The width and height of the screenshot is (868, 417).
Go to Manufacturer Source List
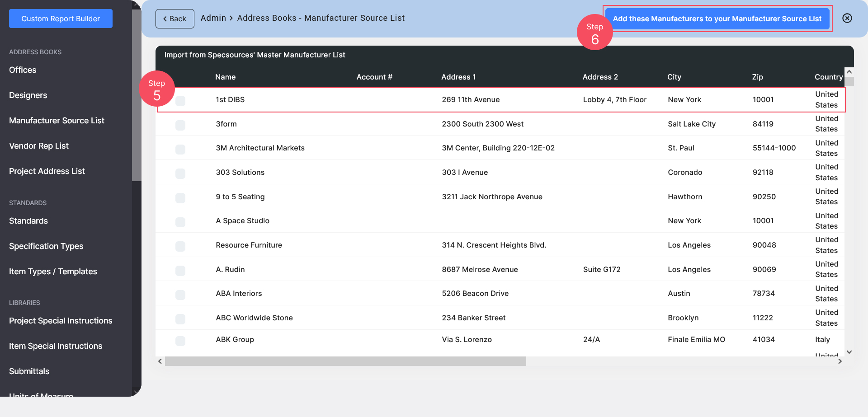57,121
